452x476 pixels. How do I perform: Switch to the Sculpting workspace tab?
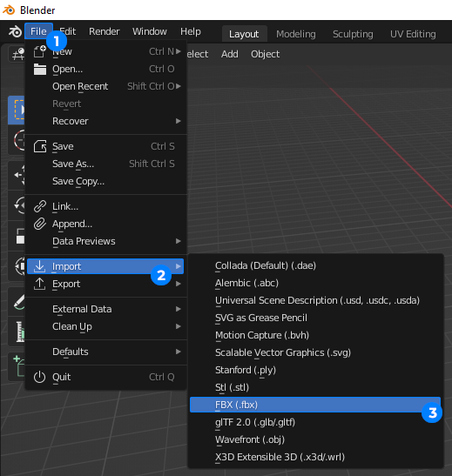point(353,34)
